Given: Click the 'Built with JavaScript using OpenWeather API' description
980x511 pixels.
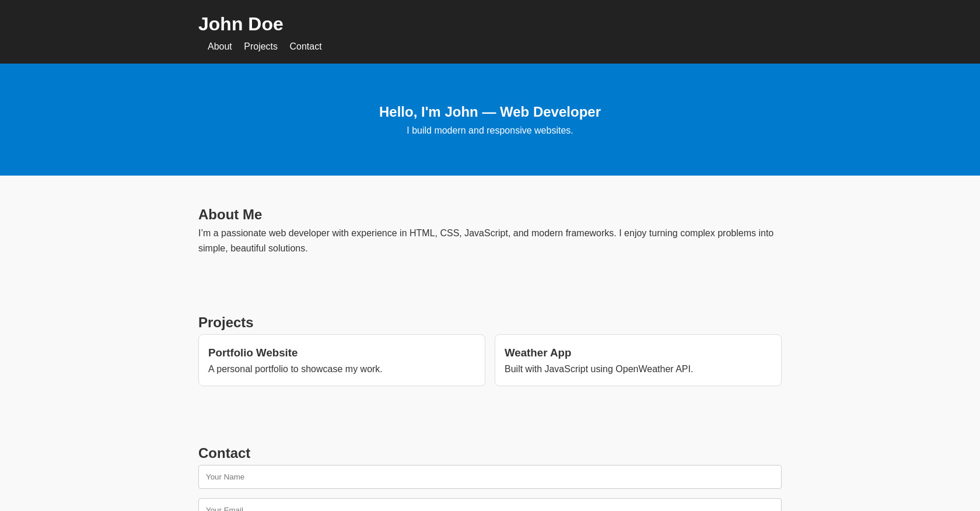Looking at the screenshot, I should click(x=598, y=369).
